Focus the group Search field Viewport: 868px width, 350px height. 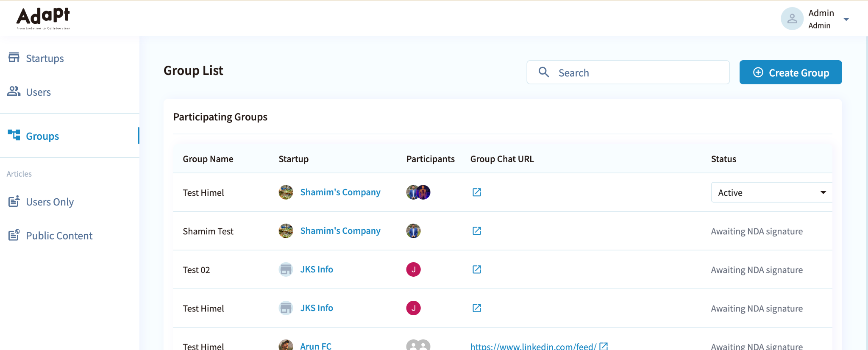tap(628, 72)
